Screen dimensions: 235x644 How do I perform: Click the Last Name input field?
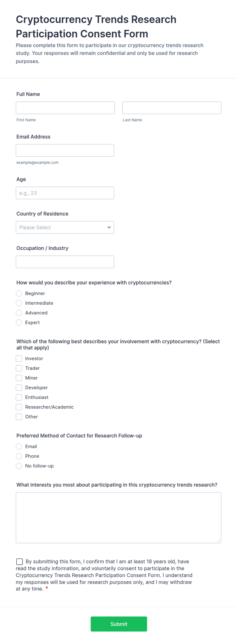click(172, 108)
